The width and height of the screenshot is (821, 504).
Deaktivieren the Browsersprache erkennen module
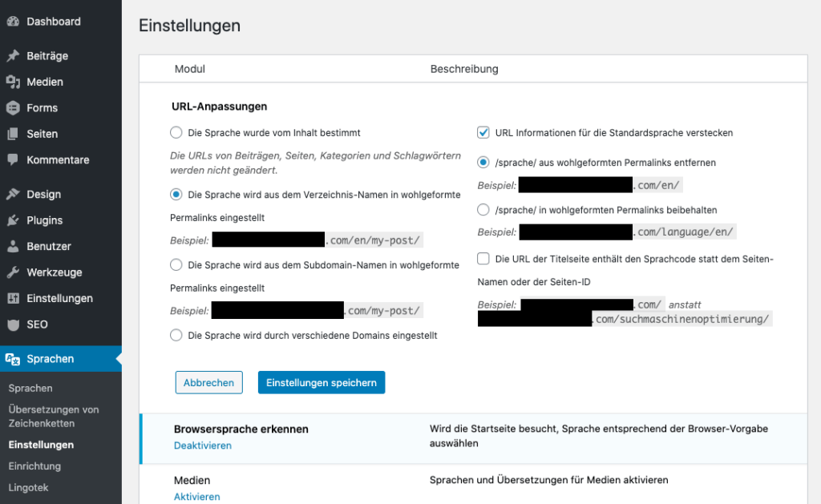tap(203, 446)
